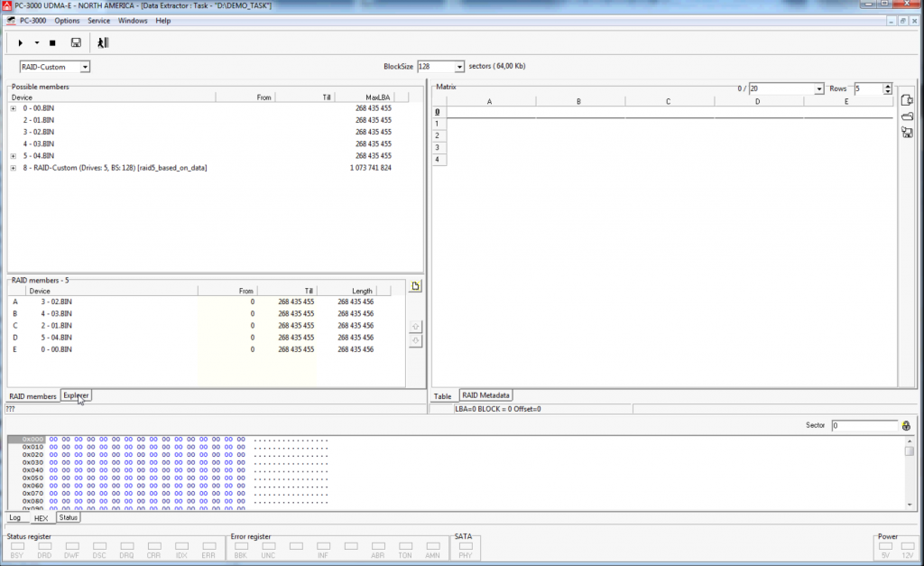
Task: Move RAID member down with arrow button
Action: pyautogui.click(x=416, y=340)
